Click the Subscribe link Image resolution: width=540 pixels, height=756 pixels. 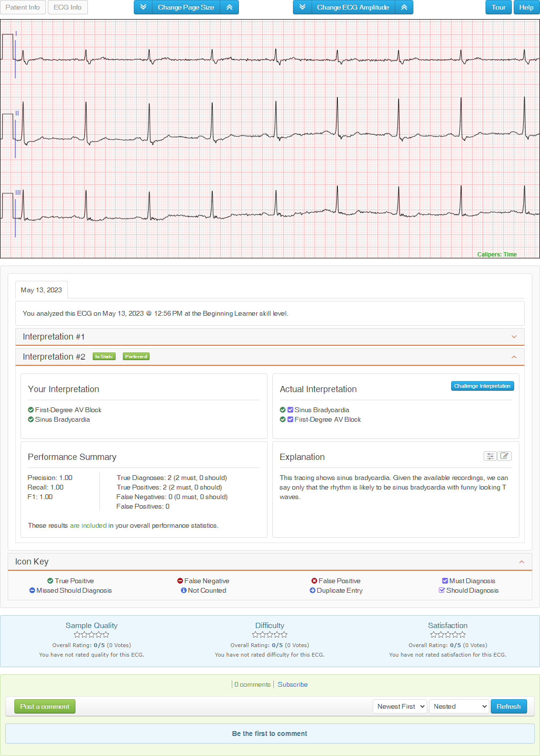(292, 684)
